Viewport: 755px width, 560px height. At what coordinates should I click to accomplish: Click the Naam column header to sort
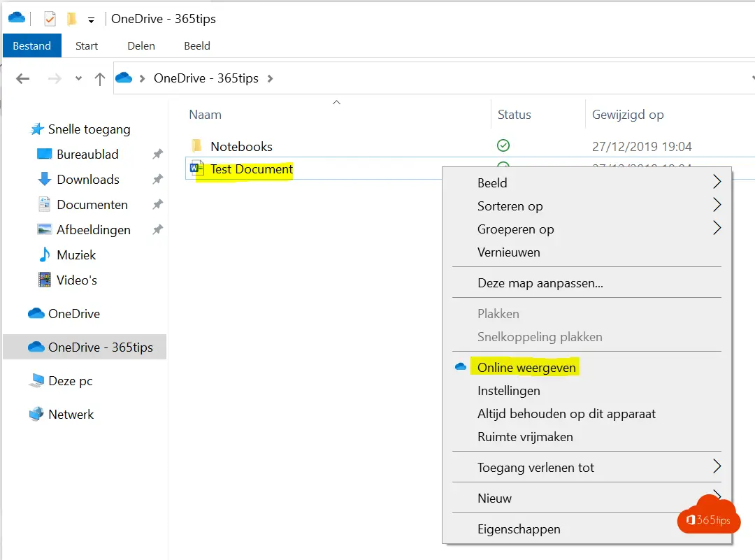204,114
